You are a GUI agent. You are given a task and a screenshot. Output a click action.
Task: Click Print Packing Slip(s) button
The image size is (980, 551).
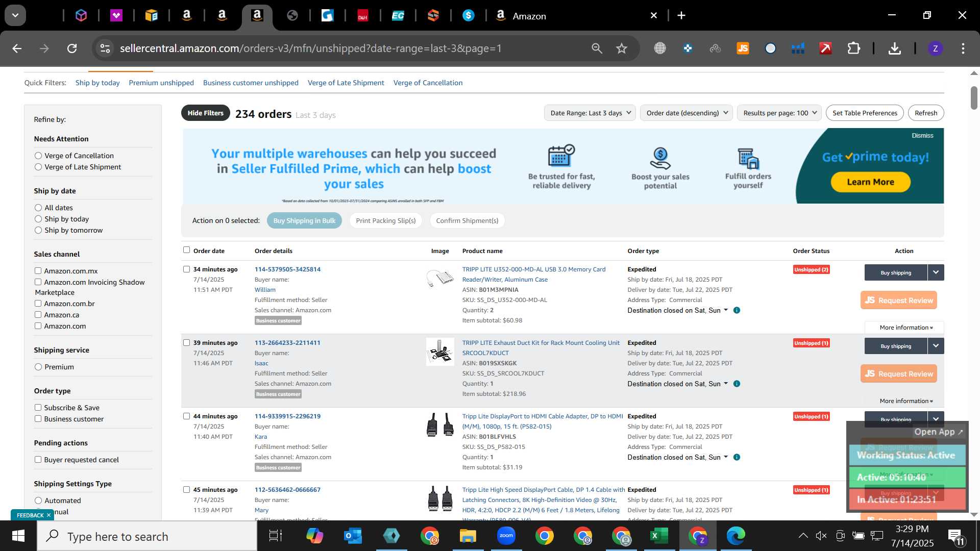(385, 220)
